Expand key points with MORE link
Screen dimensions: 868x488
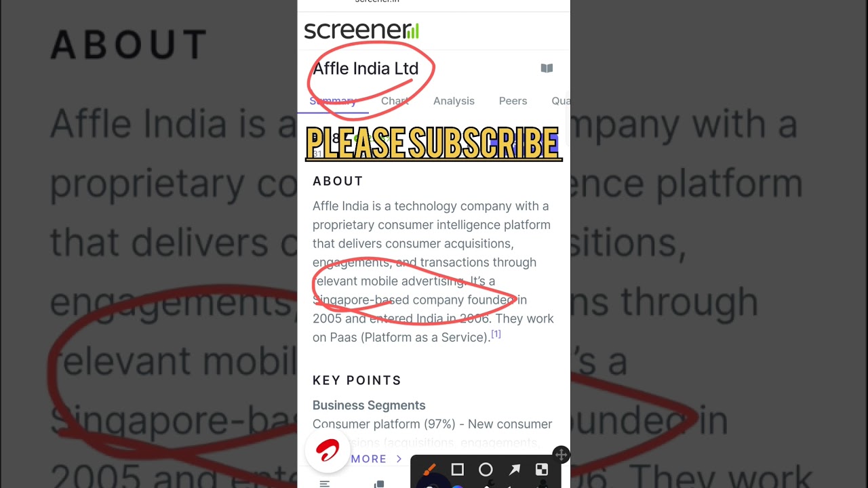[376, 459]
